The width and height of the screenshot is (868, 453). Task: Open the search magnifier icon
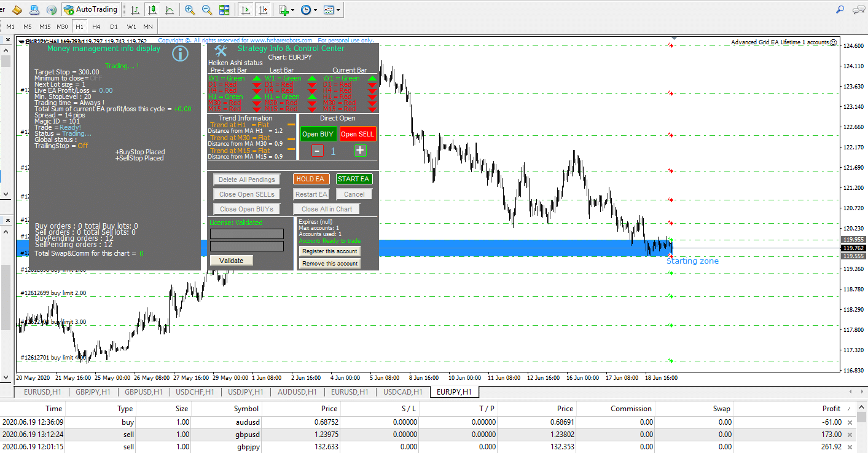pyautogui.click(x=840, y=9)
